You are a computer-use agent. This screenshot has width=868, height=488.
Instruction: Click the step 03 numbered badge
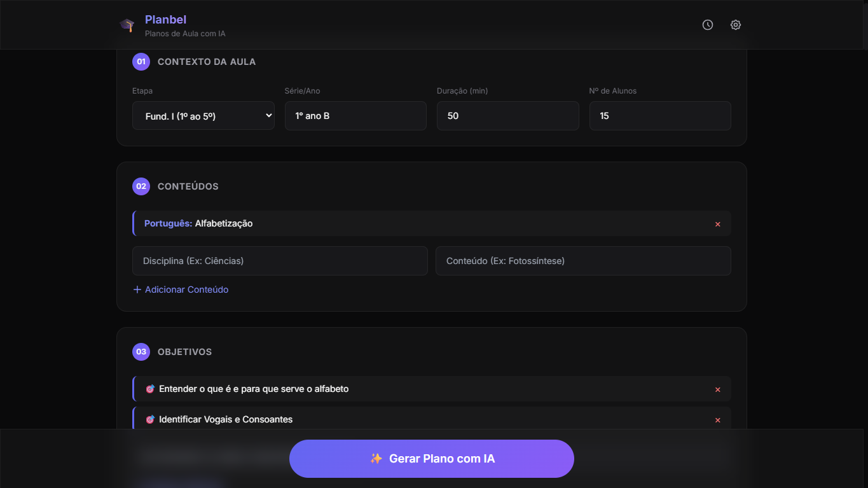tap(141, 352)
